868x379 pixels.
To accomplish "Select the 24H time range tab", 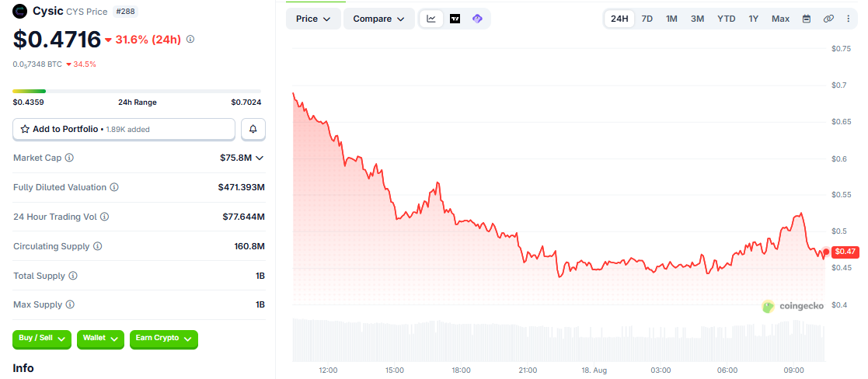I will [619, 19].
